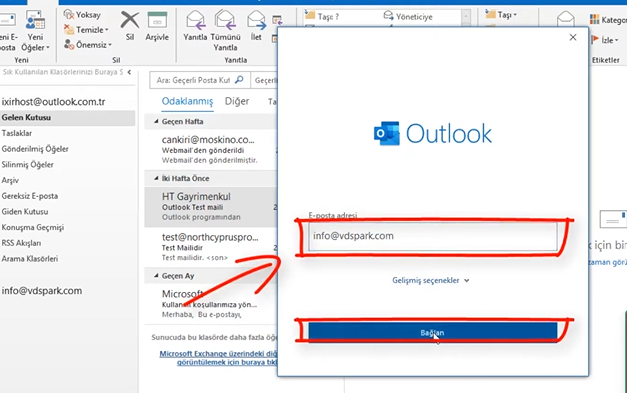Select the Taşı: ? quick step
Viewport: 627px width, 393px height.
pyautogui.click(x=322, y=16)
